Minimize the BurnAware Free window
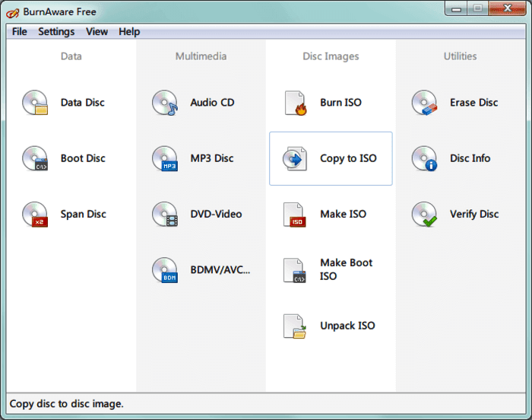Viewport: 532px width, 420px height. (456, 8)
